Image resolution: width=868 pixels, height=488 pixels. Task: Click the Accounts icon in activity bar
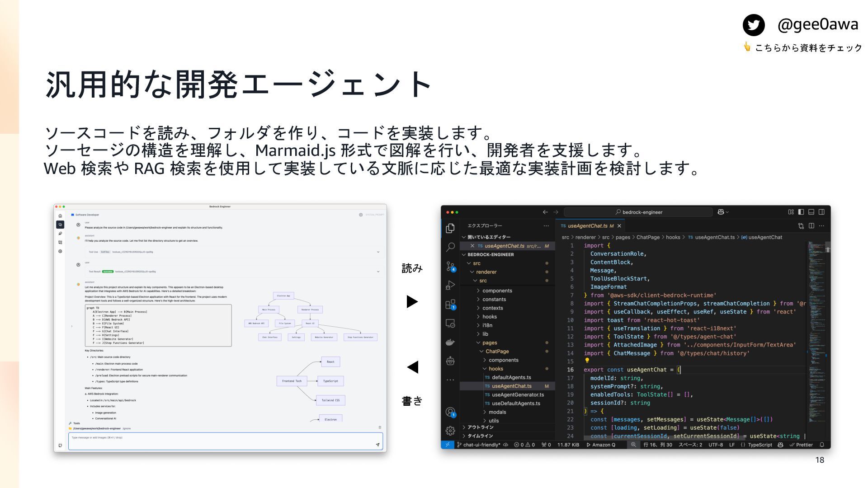click(x=450, y=412)
